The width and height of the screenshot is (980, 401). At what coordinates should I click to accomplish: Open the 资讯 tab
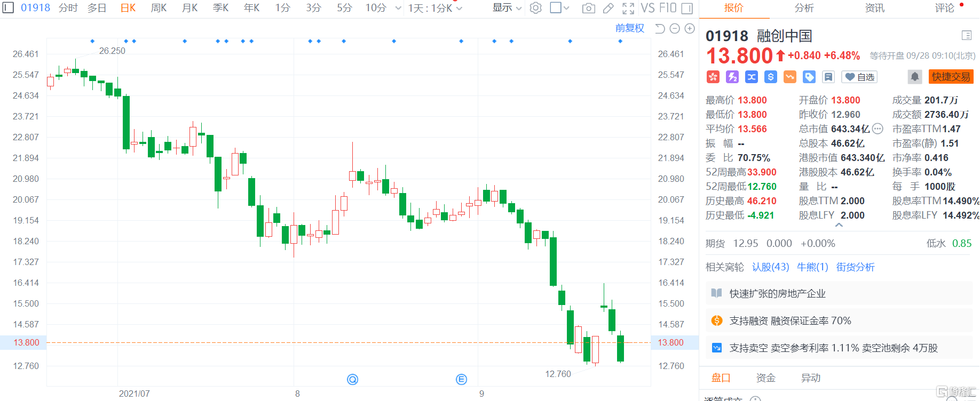[x=874, y=8]
